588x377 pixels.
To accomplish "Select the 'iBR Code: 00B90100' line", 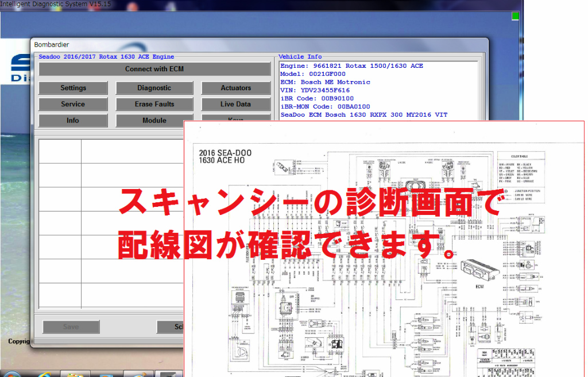I will (317, 98).
